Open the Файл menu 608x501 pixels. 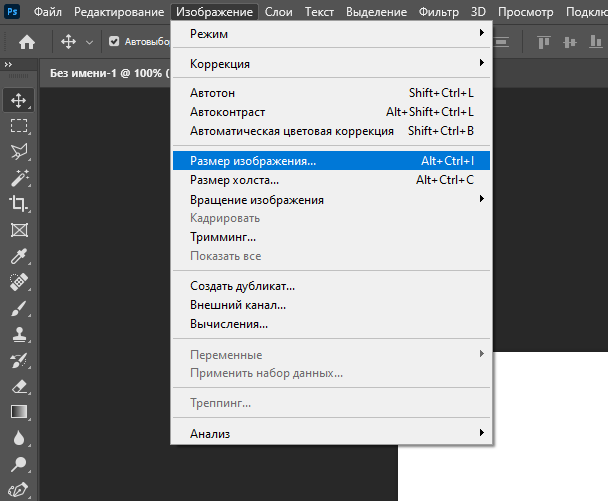coord(48,12)
